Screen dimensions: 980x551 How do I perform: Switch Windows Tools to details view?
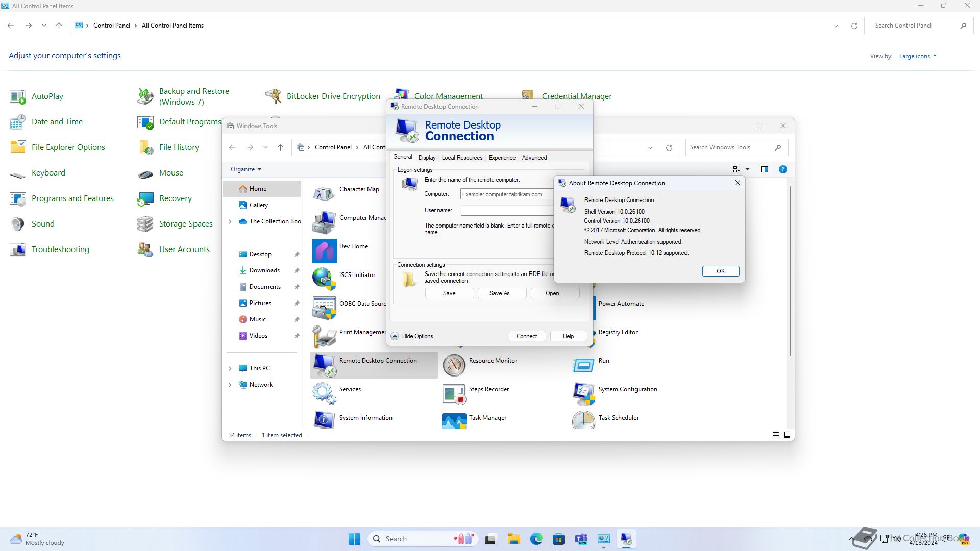pyautogui.click(x=775, y=435)
